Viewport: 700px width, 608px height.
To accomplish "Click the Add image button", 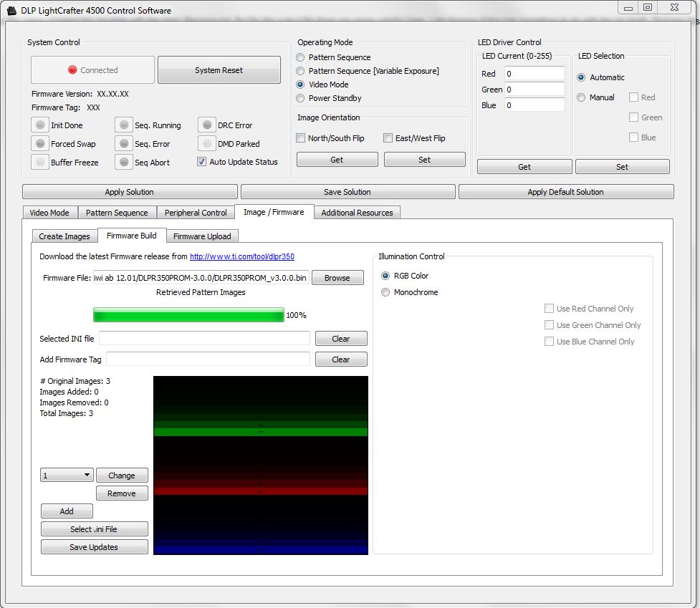I will pyautogui.click(x=67, y=511).
